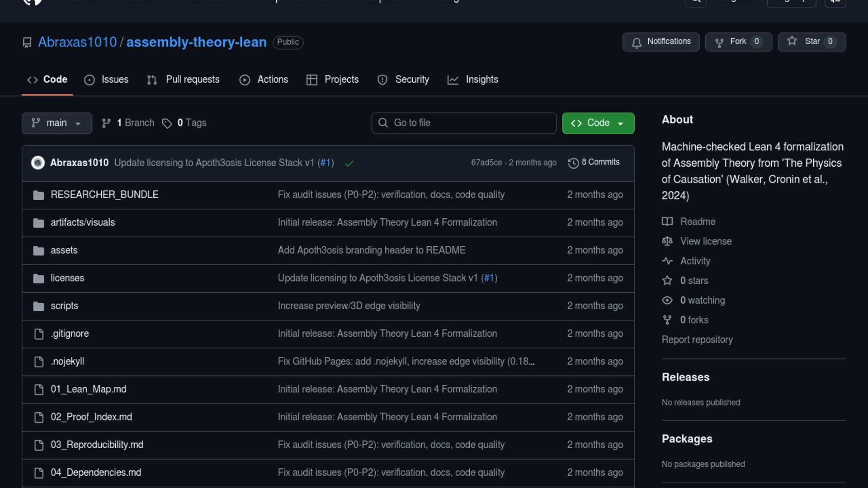Click the 0 Tags link

184,123
